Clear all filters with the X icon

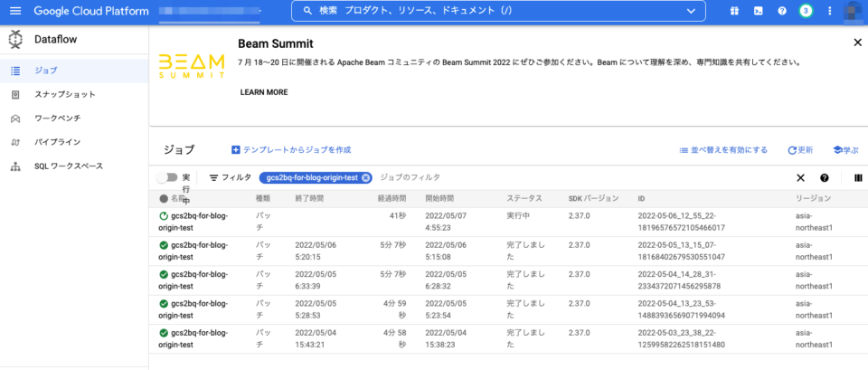click(x=800, y=178)
